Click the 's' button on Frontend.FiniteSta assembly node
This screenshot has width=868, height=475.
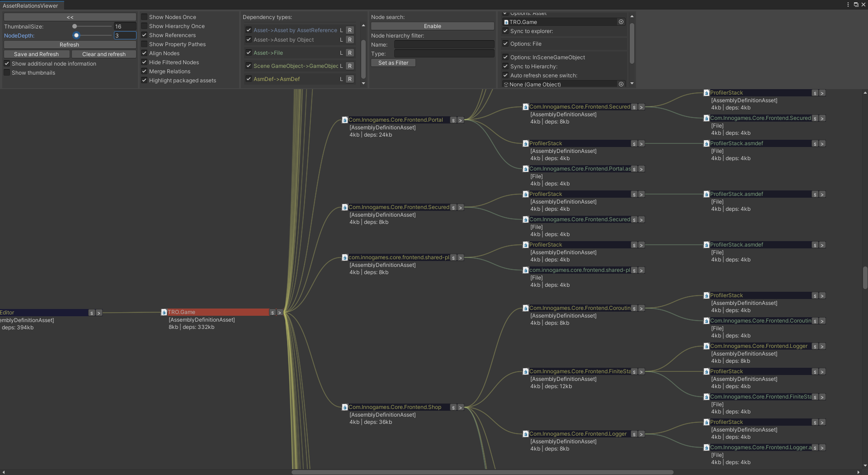(634, 372)
